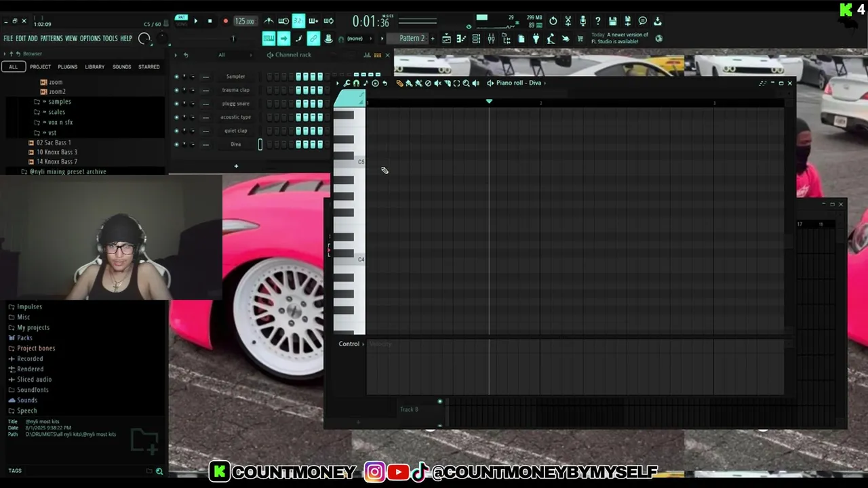
Task: Toggle the PAT/SONG mode switch
Action: 181,20
